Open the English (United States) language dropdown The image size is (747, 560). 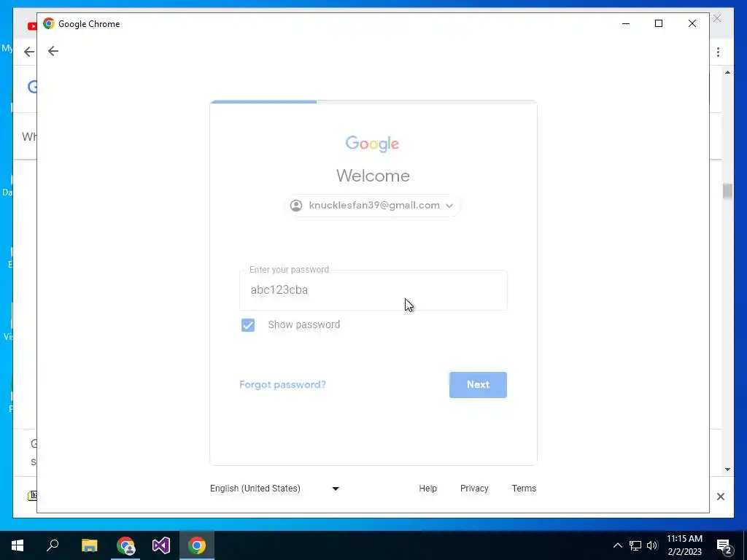(275, 489)
